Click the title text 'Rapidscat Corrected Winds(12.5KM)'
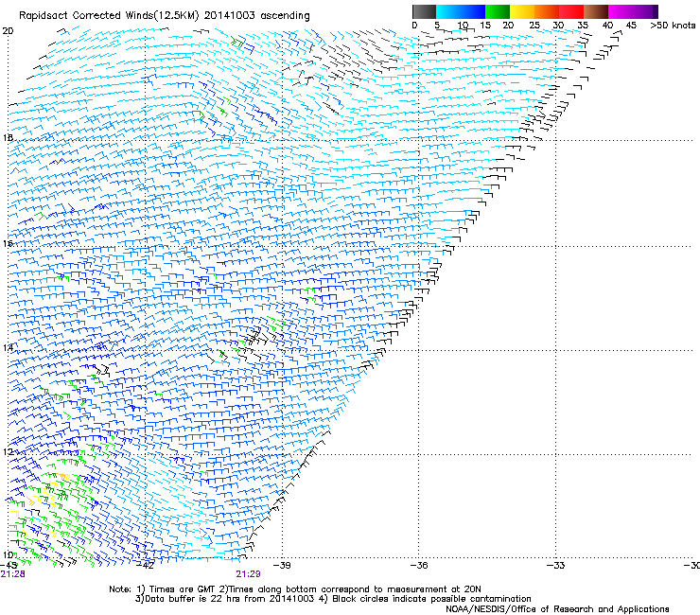Screen dimensions: 700x615 click(109, 16)
